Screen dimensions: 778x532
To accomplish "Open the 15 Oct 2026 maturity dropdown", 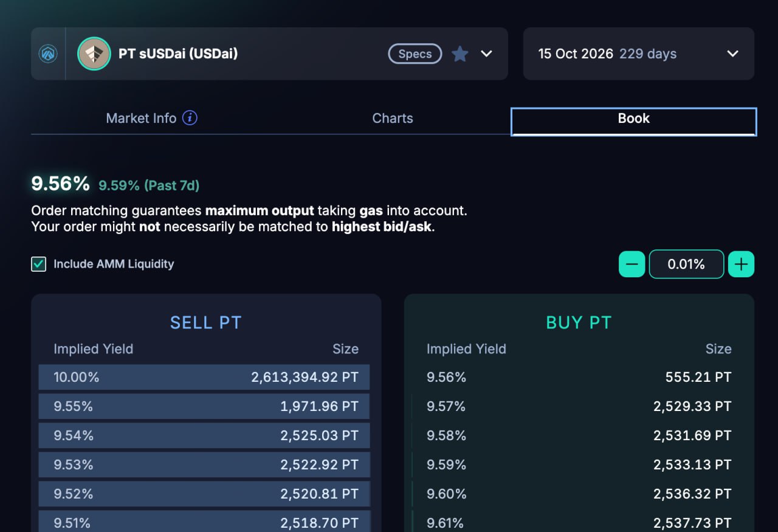I will click(639, 54).
